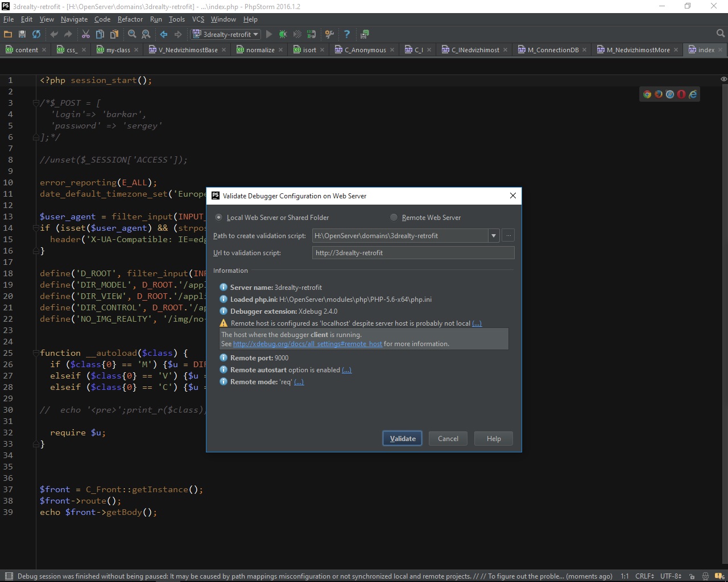Expand the validation script path dropdown
The height and width of the screenshot is (582, 728).
[x=493, y=236]
